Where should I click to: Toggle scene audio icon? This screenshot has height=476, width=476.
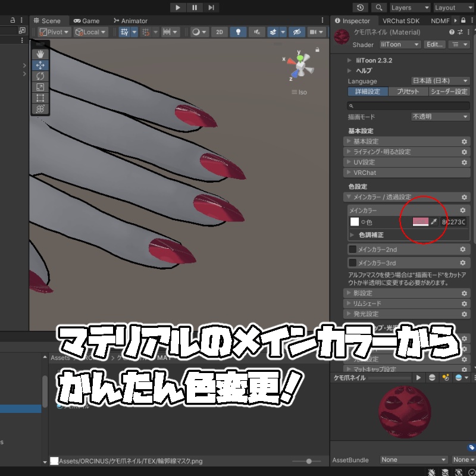click(x=257, y=32)
